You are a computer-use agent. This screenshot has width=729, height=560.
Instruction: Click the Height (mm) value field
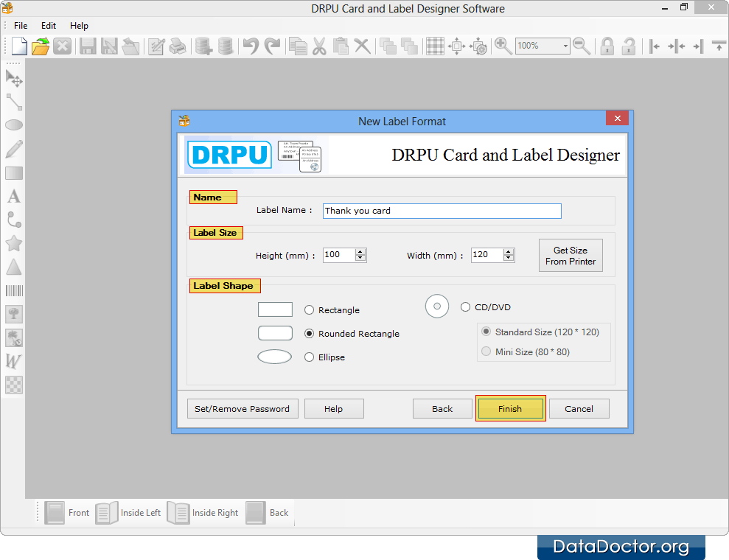[x=339, y=255]
